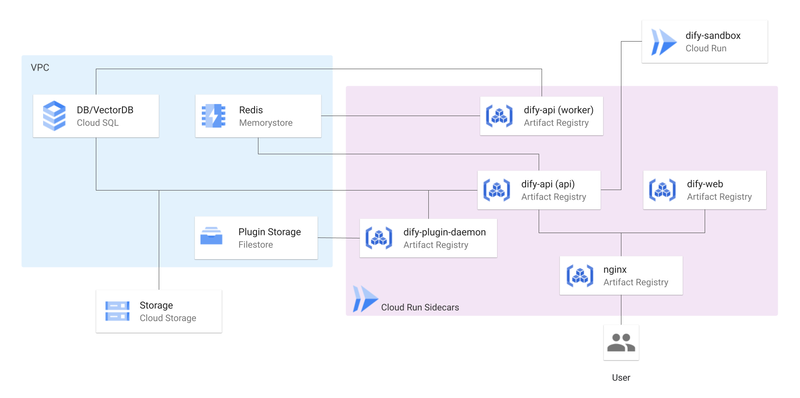
Task: Select the dify-web label
Action: click(705, 184)
